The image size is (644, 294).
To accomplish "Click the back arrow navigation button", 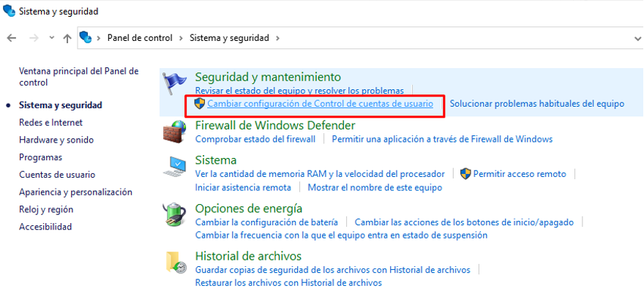I will (x=12, y=37).
